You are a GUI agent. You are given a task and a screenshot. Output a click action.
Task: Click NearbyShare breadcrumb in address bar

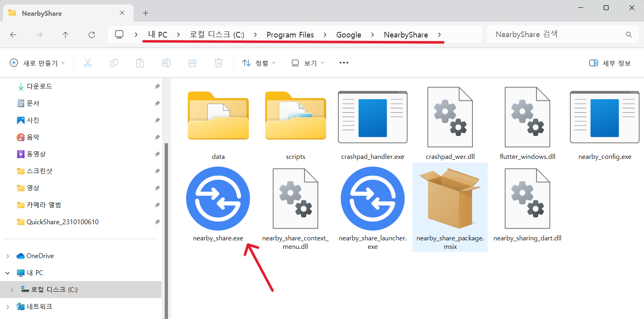point(406,35)
